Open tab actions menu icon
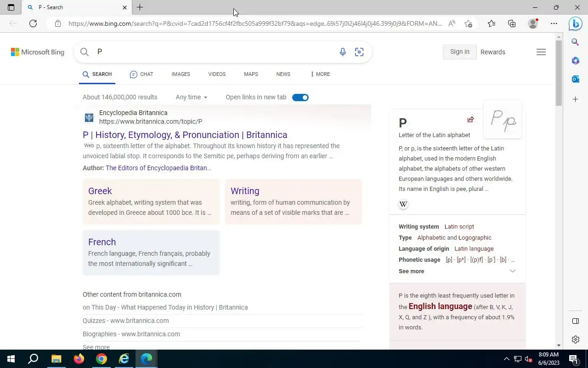The width and height of the screenshot is (588, 368). point(11,7)
